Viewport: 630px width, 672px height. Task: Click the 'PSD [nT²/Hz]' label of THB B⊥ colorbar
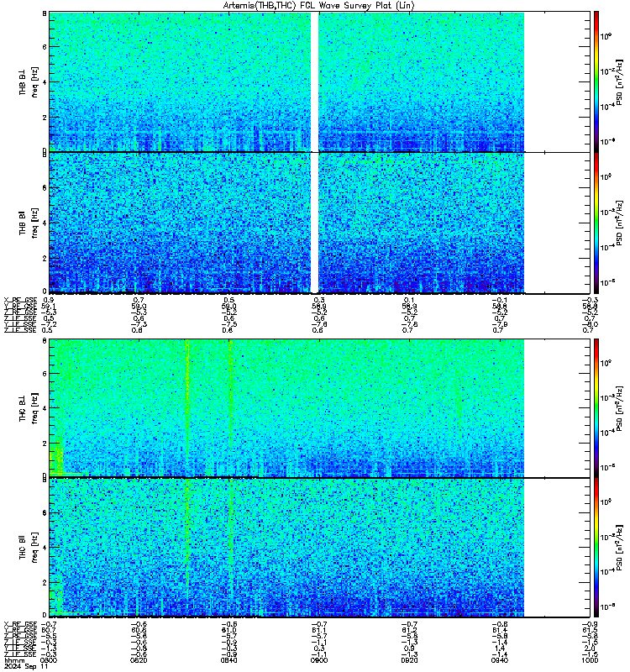coord(619,82)
